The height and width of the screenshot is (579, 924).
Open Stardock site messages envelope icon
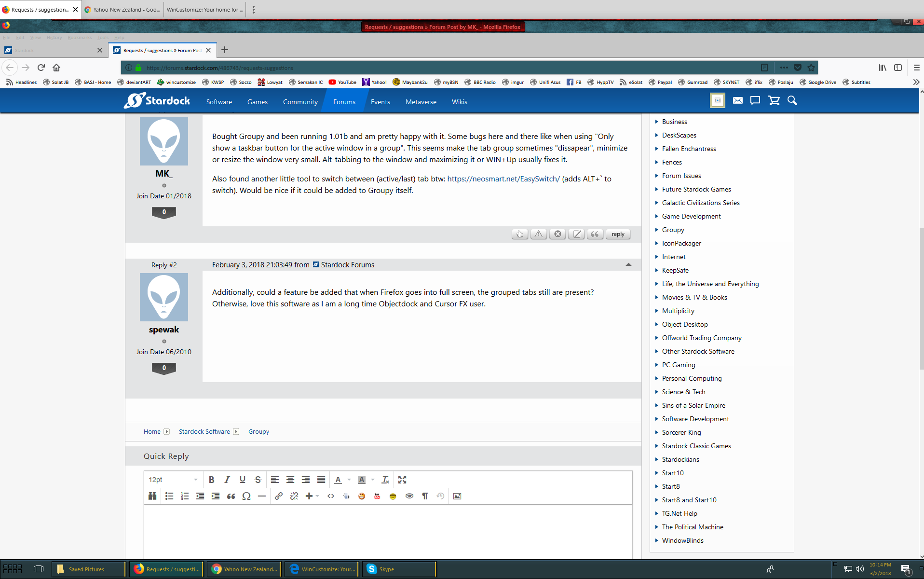pyautogui.click(x=737, y=100)
